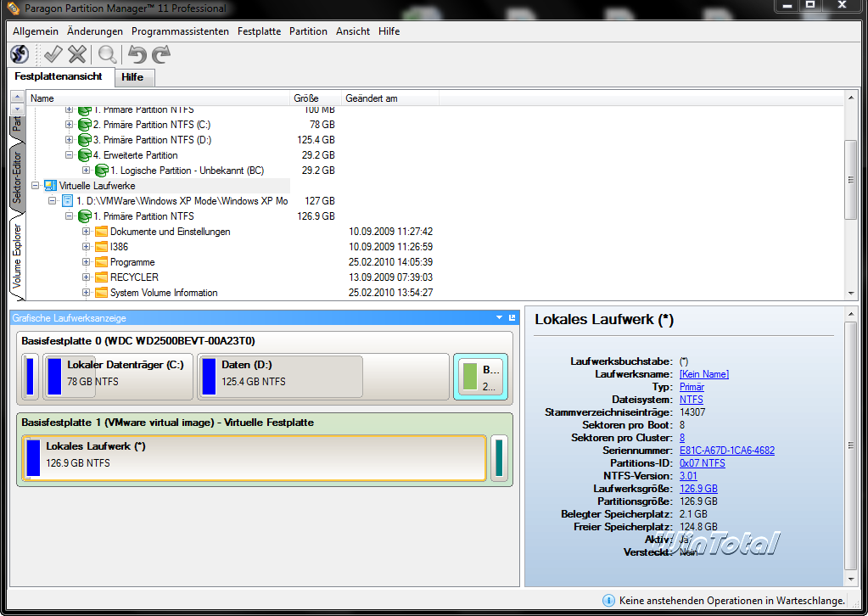Click the 0x07 NTFS Partitions-ID link
868x616 pixels.
(x=702, y=463)
